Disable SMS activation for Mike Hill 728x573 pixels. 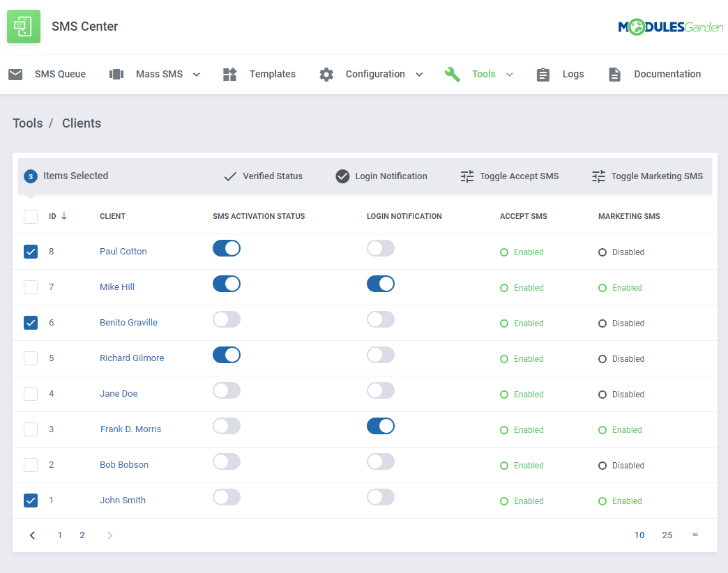tap(227, 284)
